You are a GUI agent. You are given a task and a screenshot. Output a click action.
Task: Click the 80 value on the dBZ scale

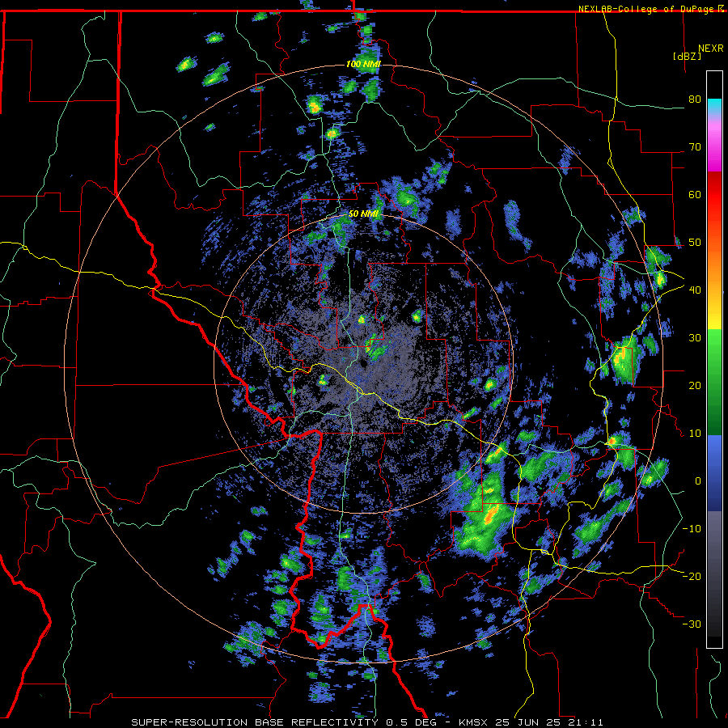tap(695, 99)
